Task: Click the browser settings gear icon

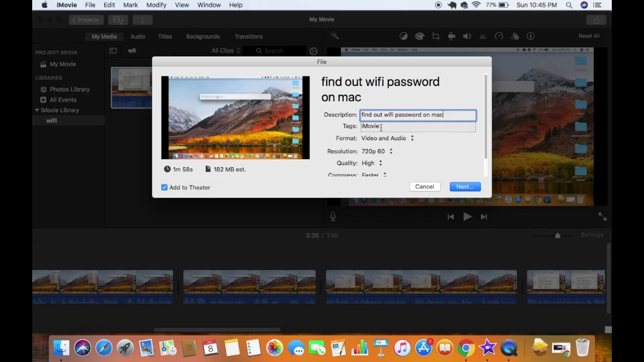Action: 313,51
